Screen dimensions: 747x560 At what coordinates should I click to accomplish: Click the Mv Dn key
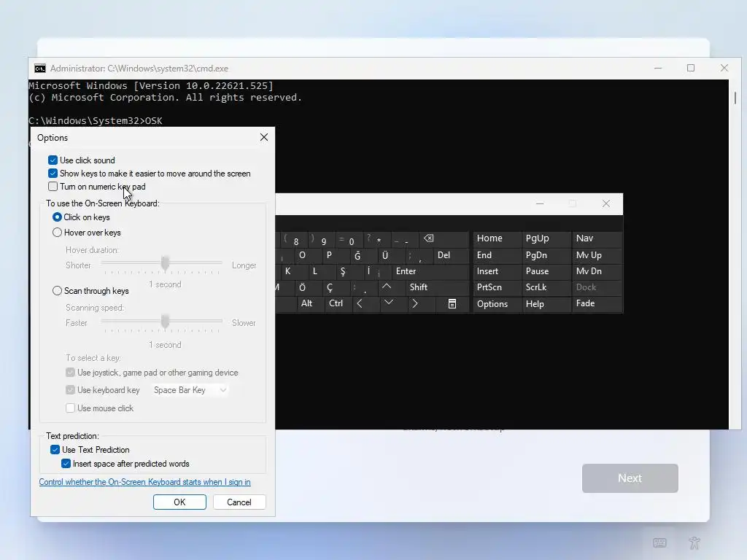(597, 271)
